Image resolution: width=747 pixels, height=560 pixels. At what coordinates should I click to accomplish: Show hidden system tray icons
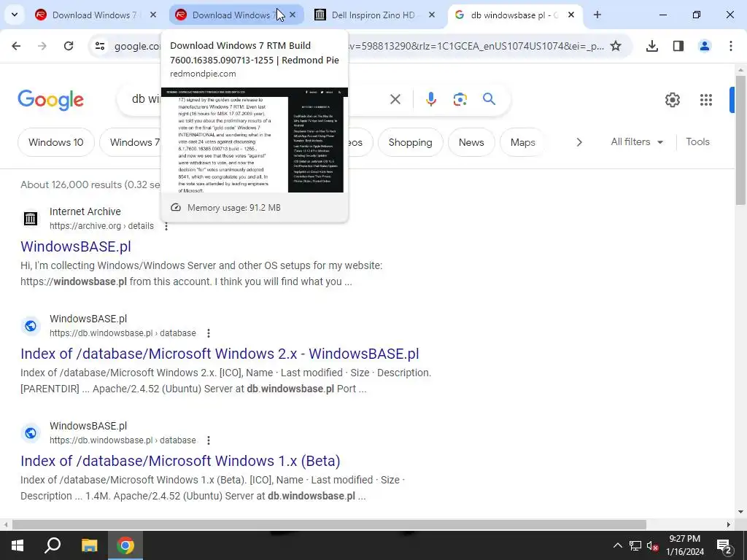click(x=617, y=545)
